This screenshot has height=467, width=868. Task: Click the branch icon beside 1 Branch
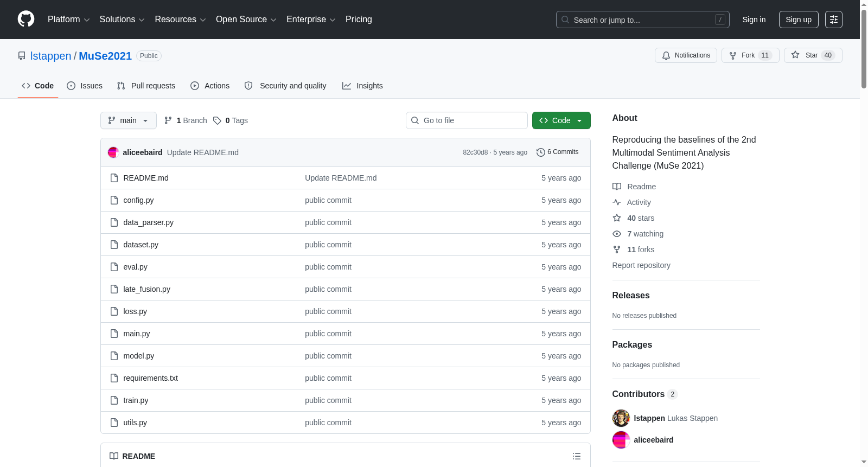tap(168, 120)
